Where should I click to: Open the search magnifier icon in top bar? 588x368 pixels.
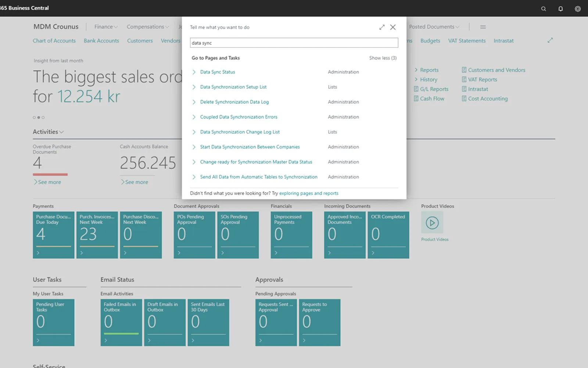coord(544,9)
